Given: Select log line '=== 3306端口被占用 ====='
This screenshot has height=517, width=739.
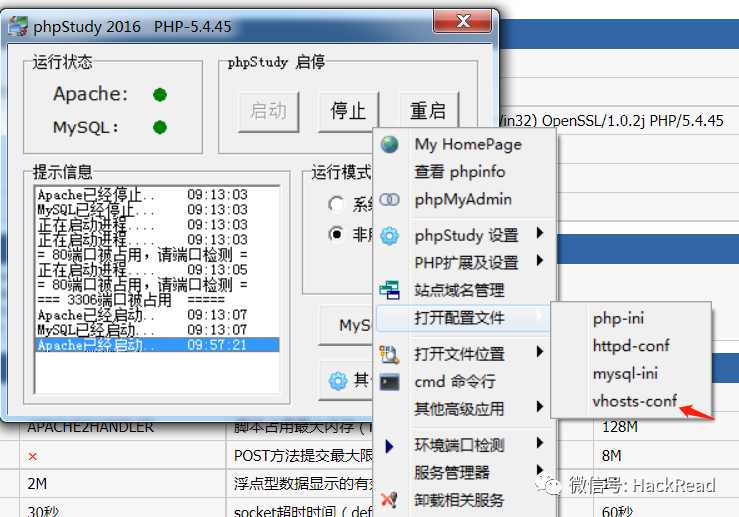Looking at the screenshot, I should pyautogui.click(x=157, y=300).
